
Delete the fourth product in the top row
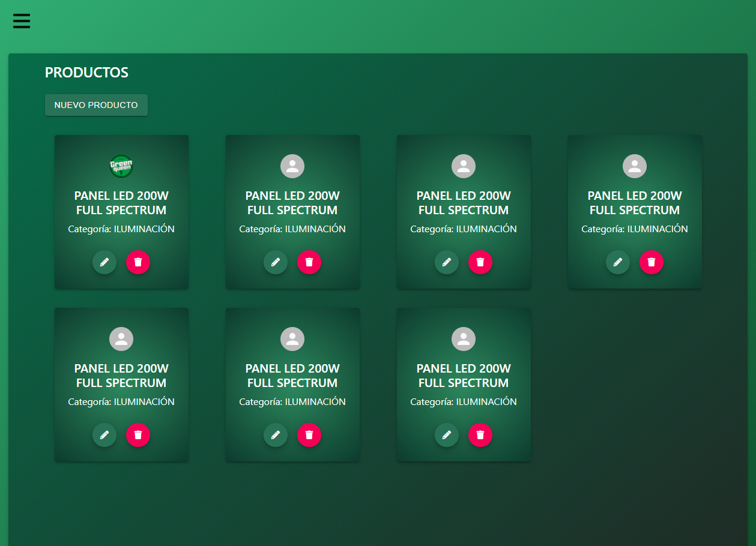(x=652, y=262)
